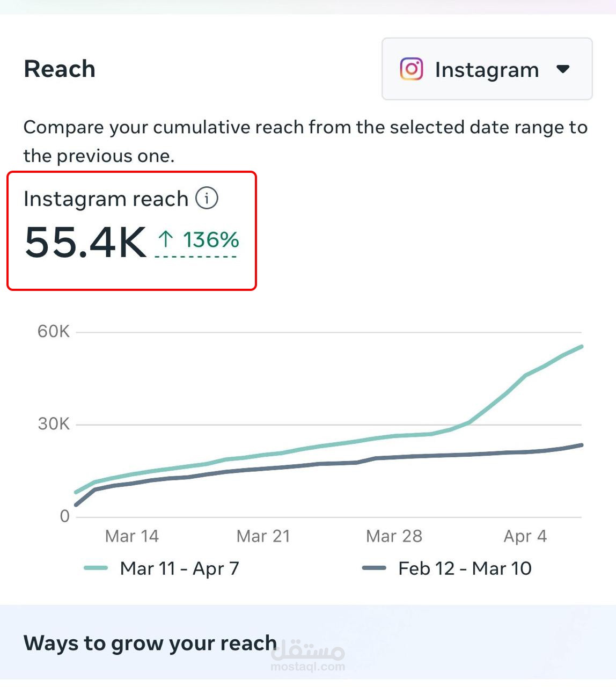The height and width of the screenshot is (687, 616).
Task: Click the Apr 4 date on the chart axis
Action: [525, 536]
